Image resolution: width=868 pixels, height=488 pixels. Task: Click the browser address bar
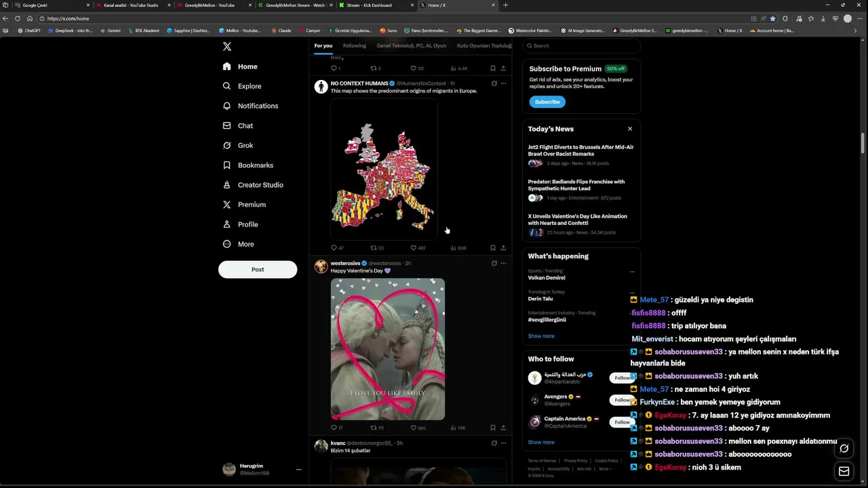[x=393, y=18]
